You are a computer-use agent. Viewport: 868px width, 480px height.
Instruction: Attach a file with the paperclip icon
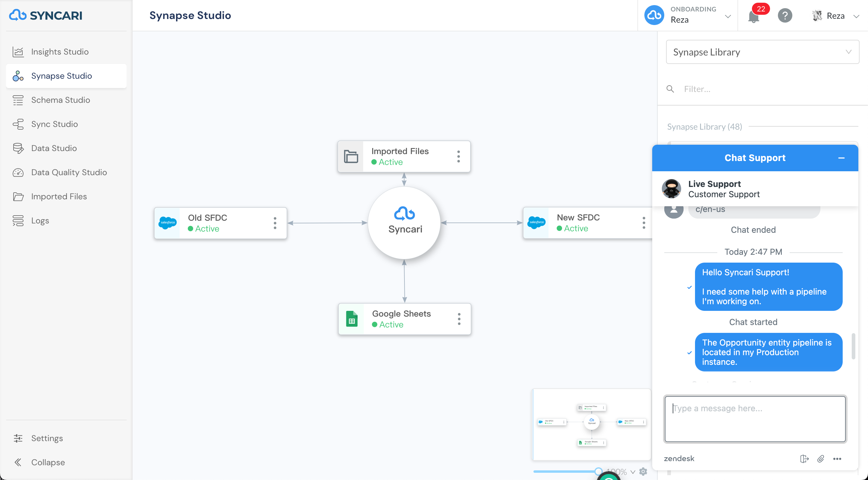(x=821, y=458)
